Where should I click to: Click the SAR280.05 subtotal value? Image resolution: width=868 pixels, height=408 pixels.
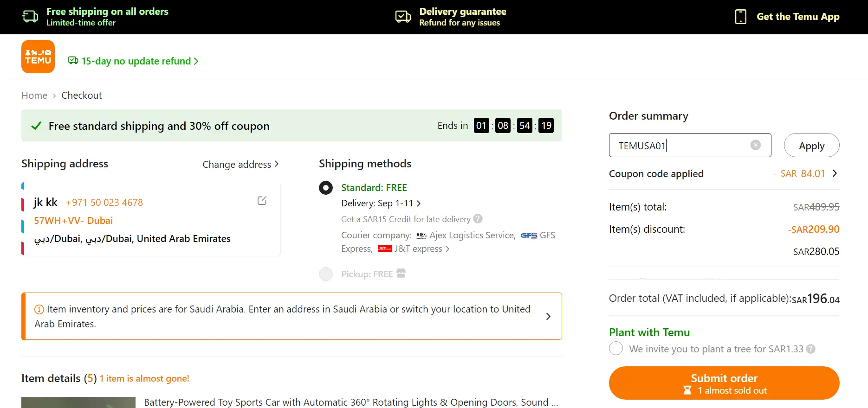tap(816, 252)
